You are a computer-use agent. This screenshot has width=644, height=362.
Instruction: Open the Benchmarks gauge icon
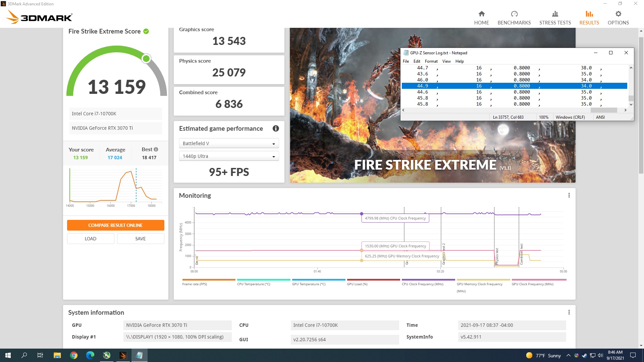coord(514,14)
